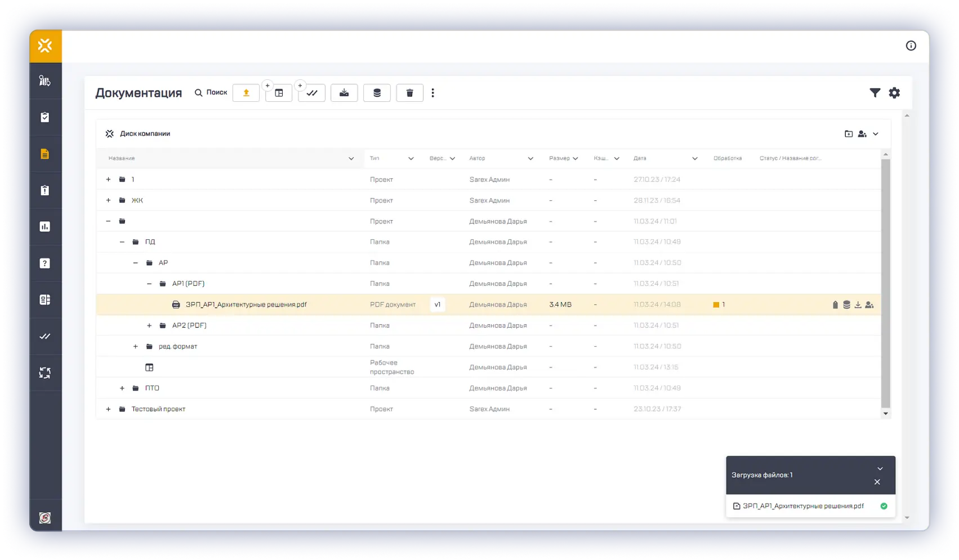Open the three-dot more options menu
Screen dimensions: 959x560
432,93
